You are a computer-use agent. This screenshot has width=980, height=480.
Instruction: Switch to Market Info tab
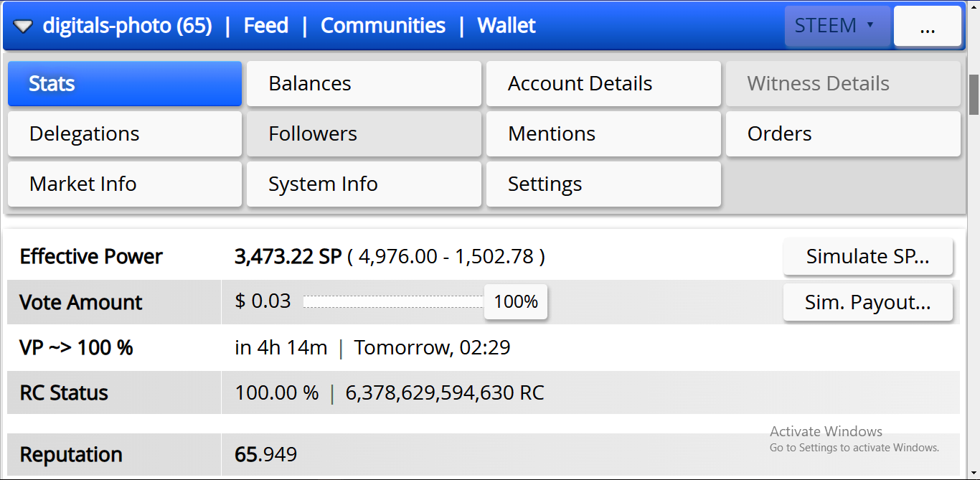pos(125,184)
